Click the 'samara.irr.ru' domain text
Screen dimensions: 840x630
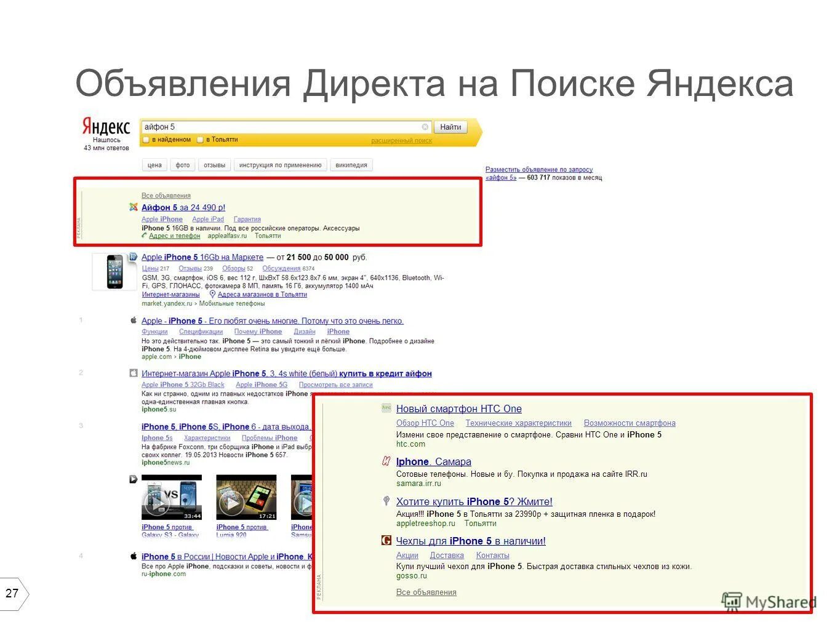tap(418, 483)
